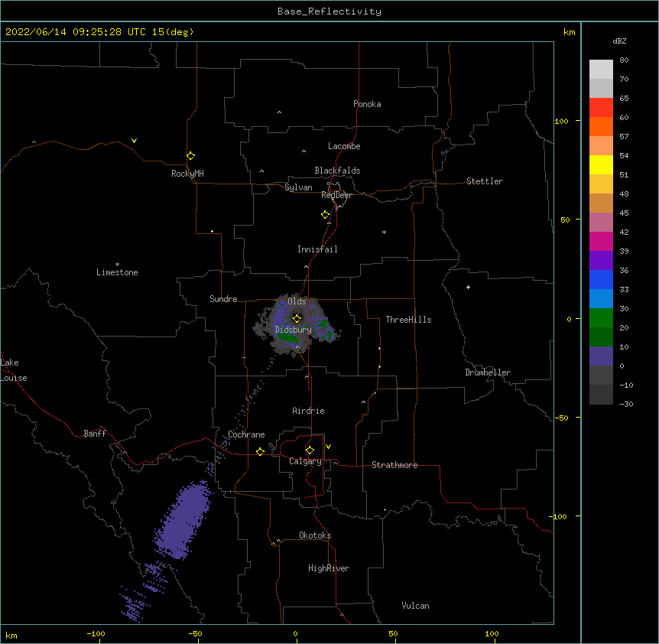Screen dimensions: 659x644
Task: Click the white asterisk marker east of Innisfail
Action: coord(384,233)
